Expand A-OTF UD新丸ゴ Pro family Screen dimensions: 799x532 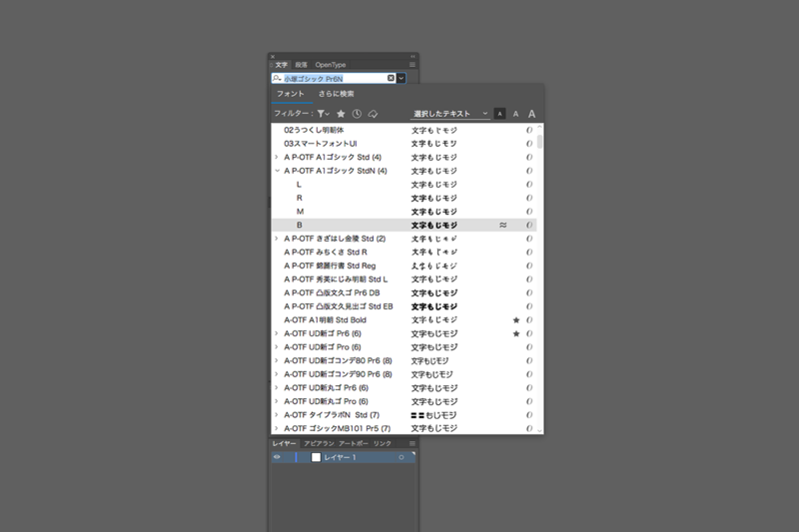(277, 401)
